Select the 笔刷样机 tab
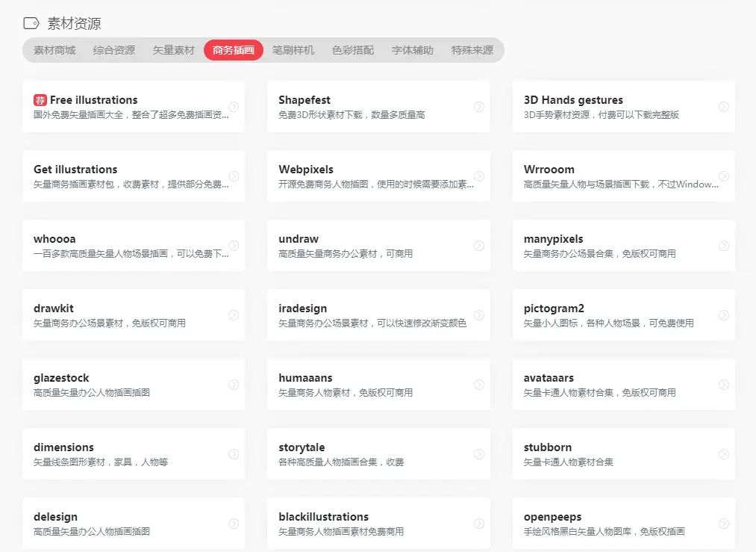This screenshot has width=756, height=552. [x=292, y=51]
